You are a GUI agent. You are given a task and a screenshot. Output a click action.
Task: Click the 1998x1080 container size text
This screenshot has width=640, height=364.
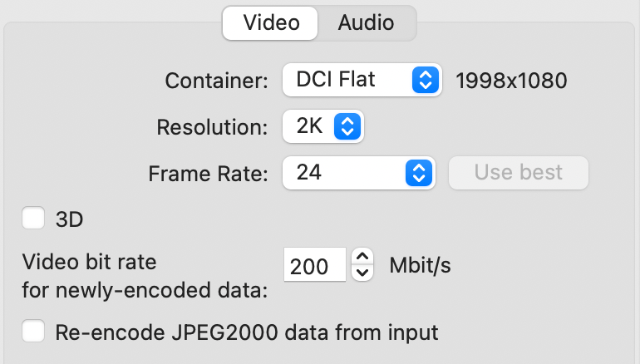pos(511,81)
